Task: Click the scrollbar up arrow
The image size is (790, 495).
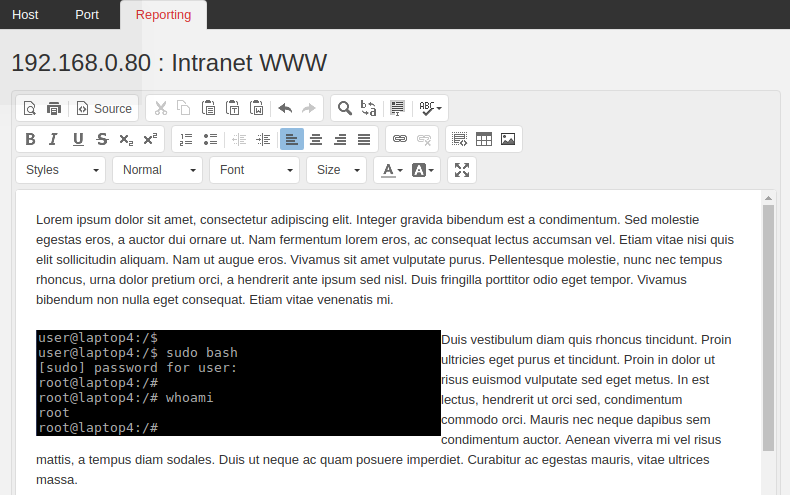Action: [x=768, y=198]
